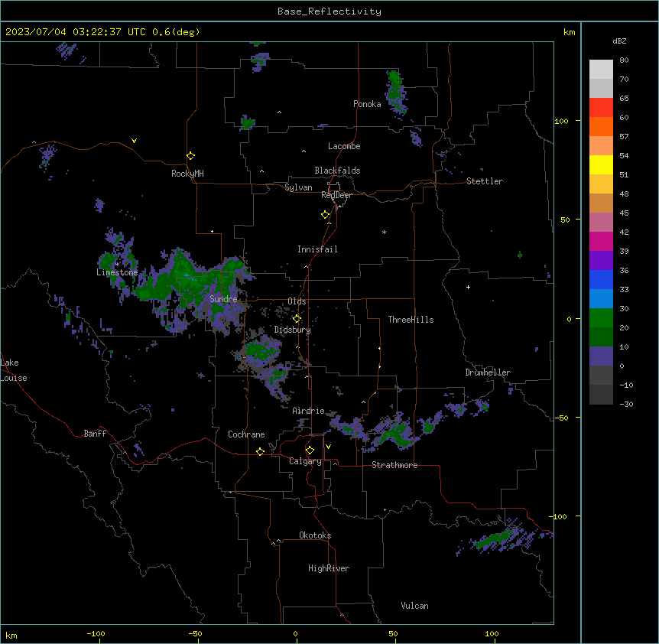Click the white asterisk marker east of Innisfail
The image size is (659, 644).
coord(384,233)
